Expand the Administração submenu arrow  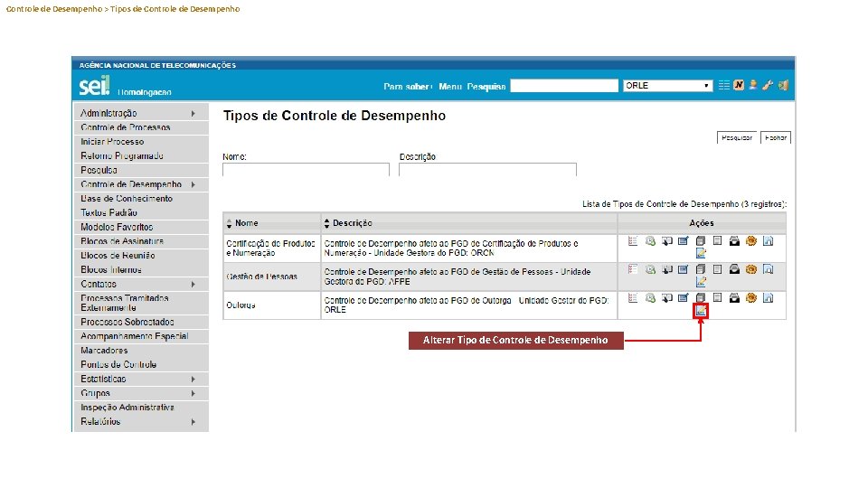tap(193, 114)
